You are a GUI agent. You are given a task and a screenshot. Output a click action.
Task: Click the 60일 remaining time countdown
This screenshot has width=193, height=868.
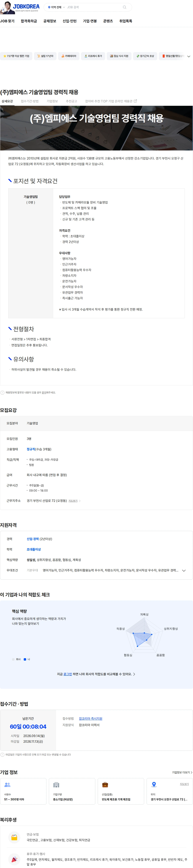[28, 727]
